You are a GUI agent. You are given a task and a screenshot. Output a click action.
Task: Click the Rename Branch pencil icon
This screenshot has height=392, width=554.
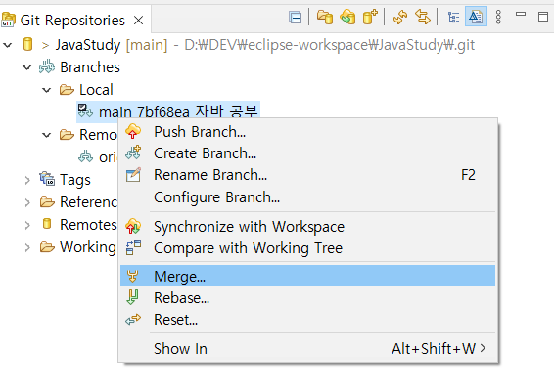[x=133, y=174]
